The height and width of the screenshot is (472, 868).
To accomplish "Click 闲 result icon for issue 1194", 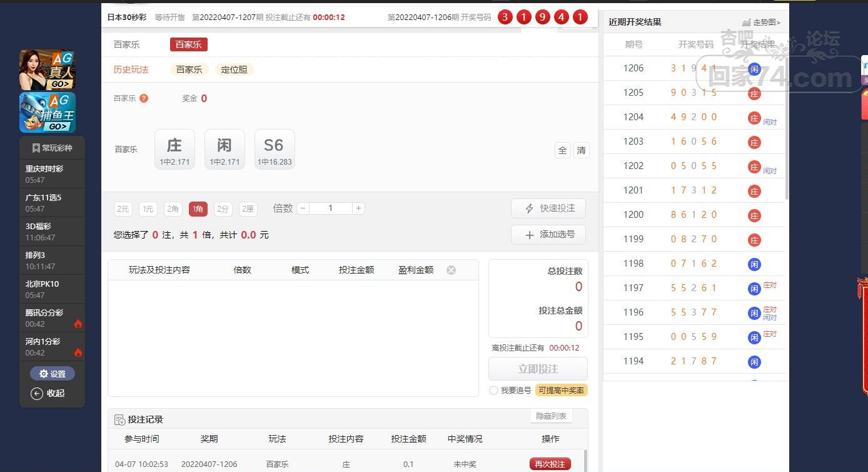I will [755, 361].
